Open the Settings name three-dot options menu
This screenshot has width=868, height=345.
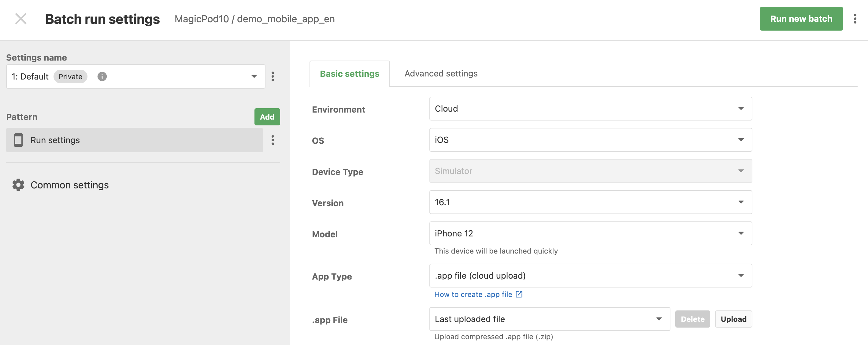tap(273, 76)
